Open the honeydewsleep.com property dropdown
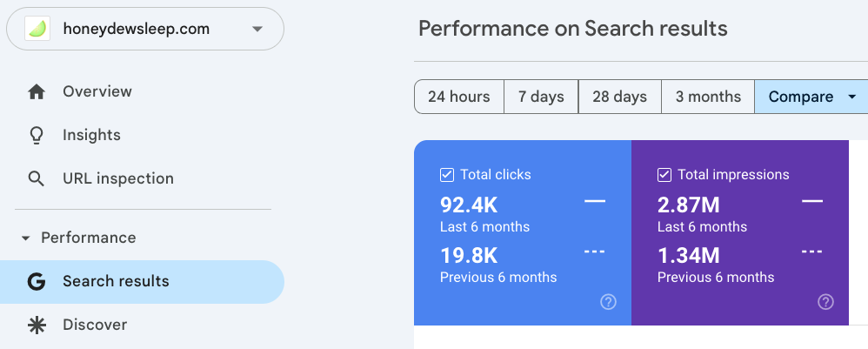868x349 pixels. [x=257, y=29]
